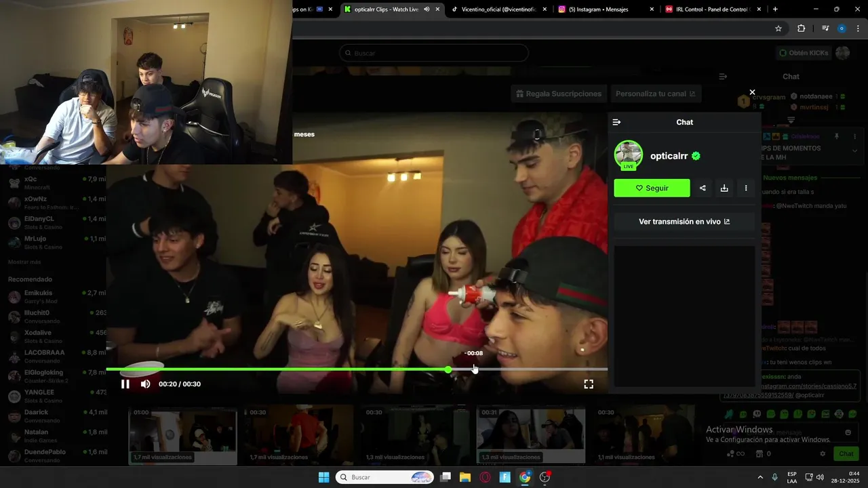Image resolution: width=868 pixels, height=488 pixels.
Task: Open chat settings gear icon
Action: click(x=823, y=453)
